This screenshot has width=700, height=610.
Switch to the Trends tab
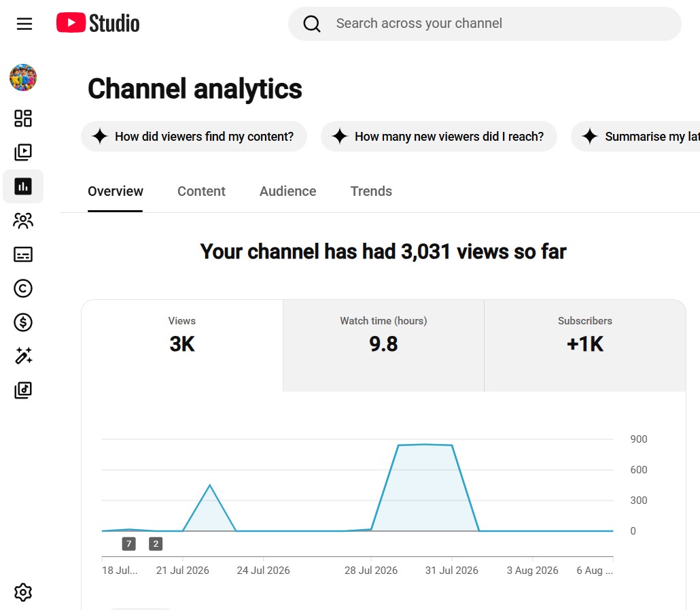pyautogui.click(x=371, y=191)
